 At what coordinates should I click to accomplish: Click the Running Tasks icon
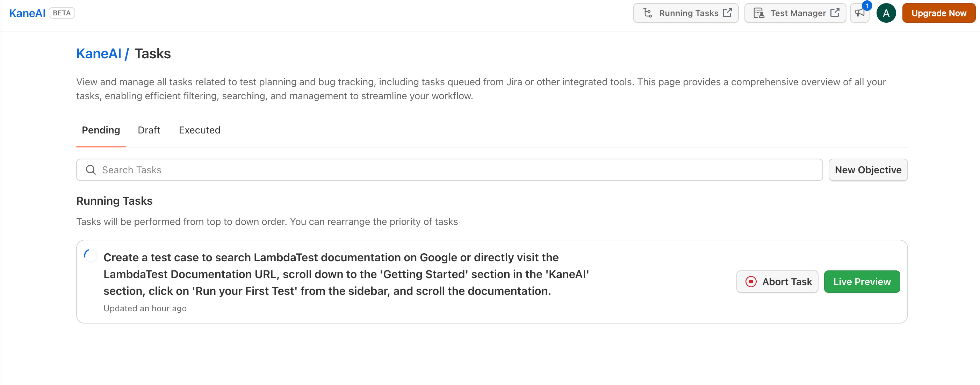click(648, 13)
